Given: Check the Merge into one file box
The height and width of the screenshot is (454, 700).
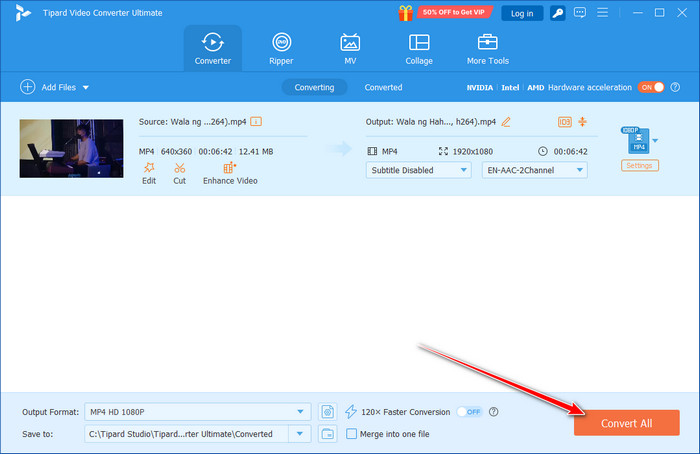Looking at the screenshot, I should tap(351, 433).
